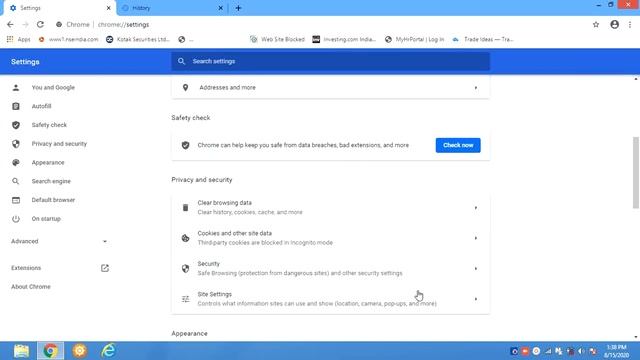
Task: Open the Trade Ideas bookmark
Action: coord(483,39)
